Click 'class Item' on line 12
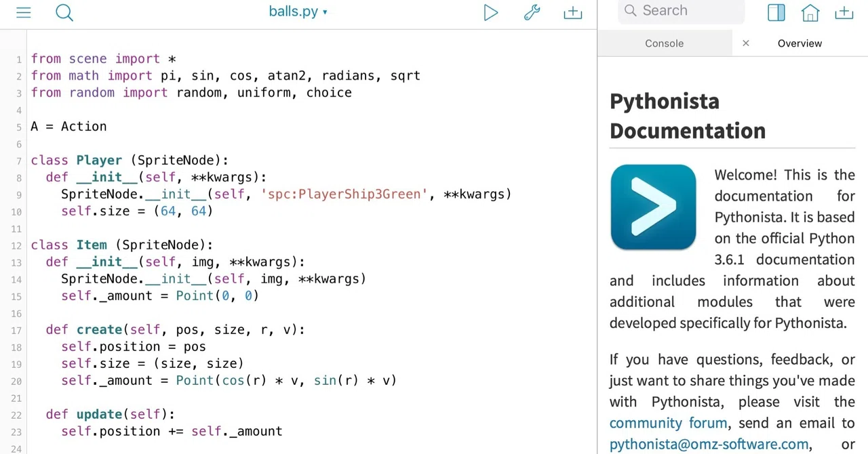The width and height of the screenshot is (868, 454). (68, 245)
